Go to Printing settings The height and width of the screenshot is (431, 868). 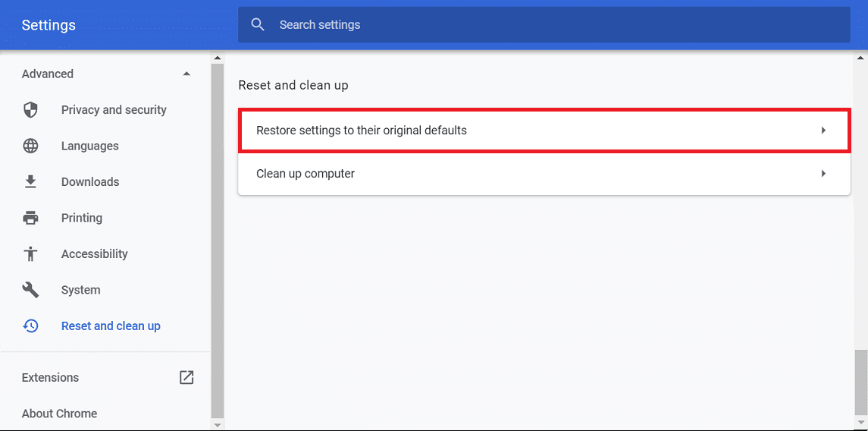[82, 218]
